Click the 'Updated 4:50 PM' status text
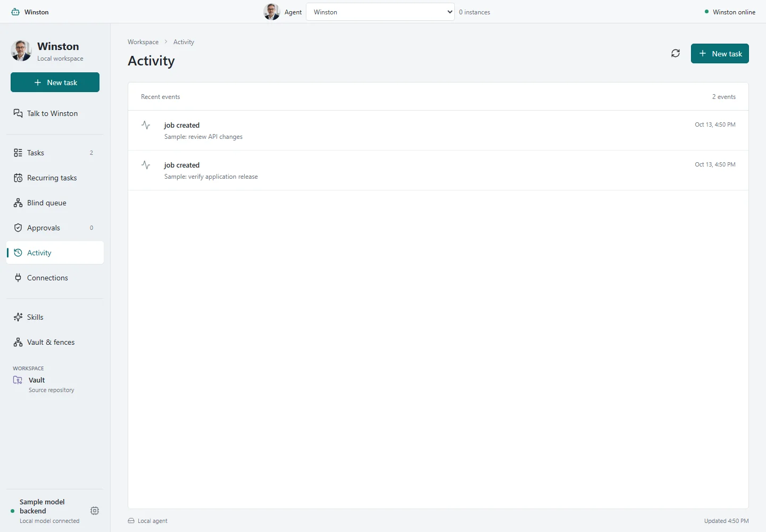The height and width of the screenshot is (532, 766). click(727, 521)
